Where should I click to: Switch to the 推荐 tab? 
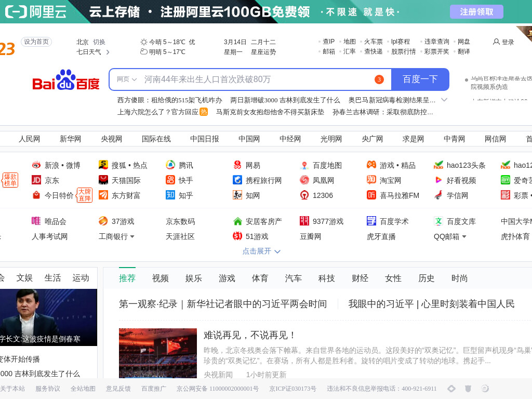coord(127,278)
